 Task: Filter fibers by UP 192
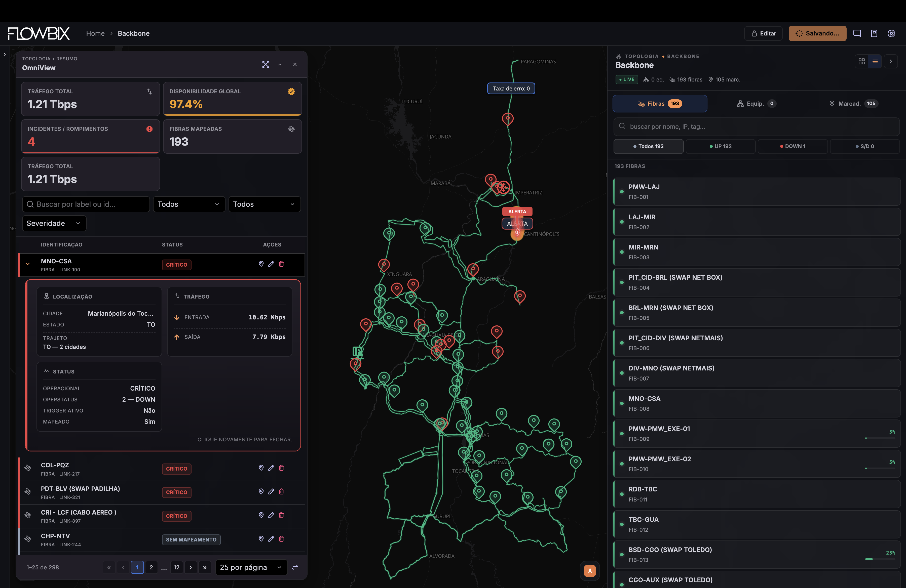tap(720, 146)
